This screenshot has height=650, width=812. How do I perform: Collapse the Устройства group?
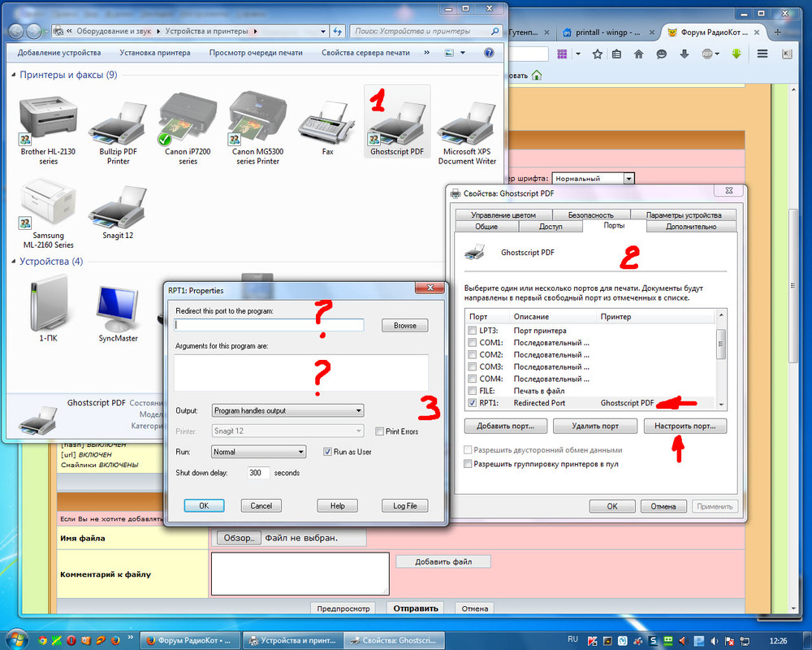(x=14, y=262)
